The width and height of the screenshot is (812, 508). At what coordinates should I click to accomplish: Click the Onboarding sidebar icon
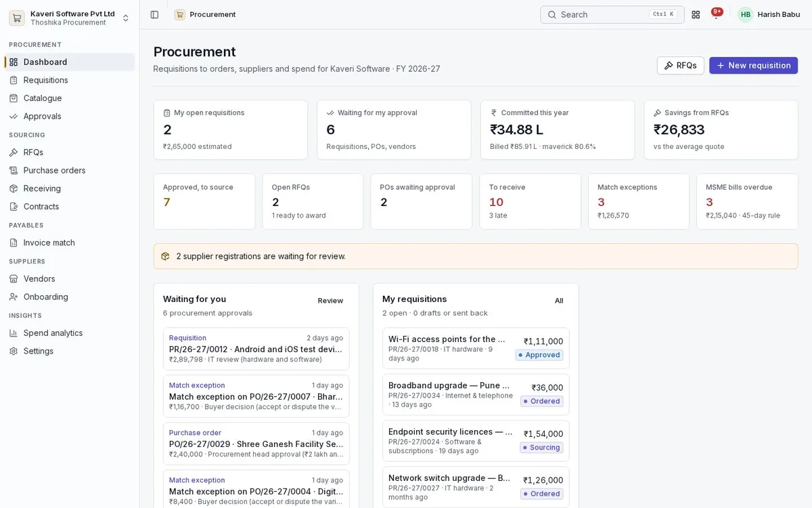pyautogui.click(x=14, y=297)
